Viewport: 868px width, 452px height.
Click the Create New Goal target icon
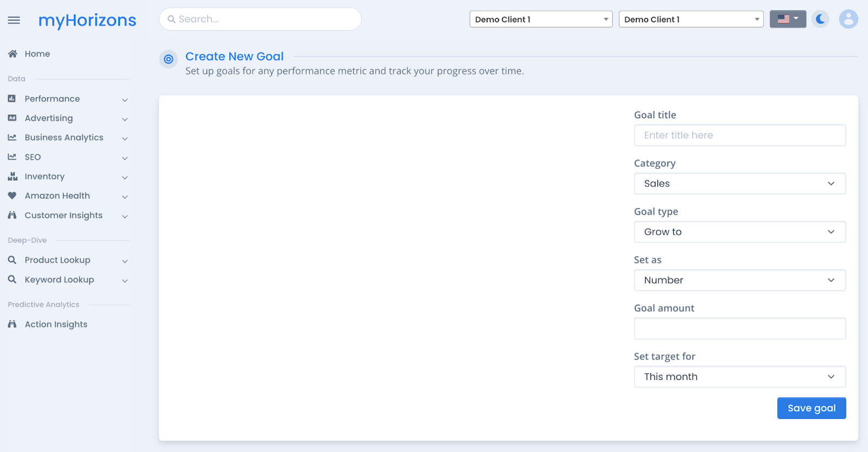(x=169, y=59)
